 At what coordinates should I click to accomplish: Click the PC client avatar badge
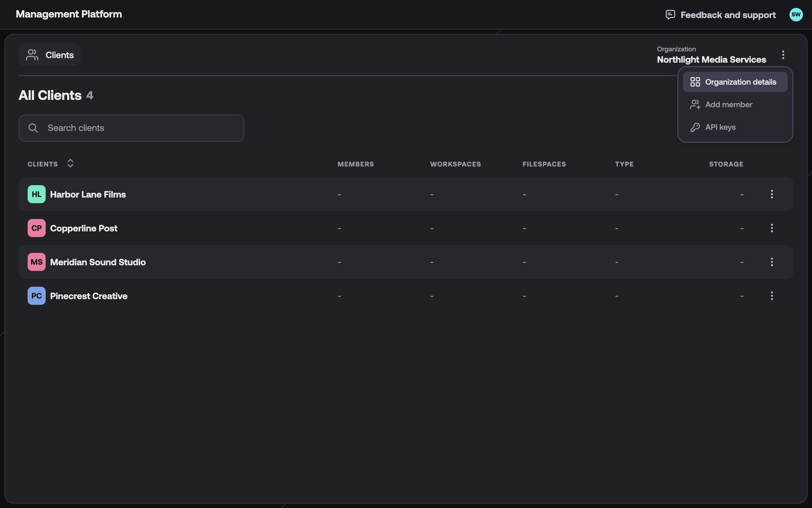pyautogui.click(x=37, y=296)
